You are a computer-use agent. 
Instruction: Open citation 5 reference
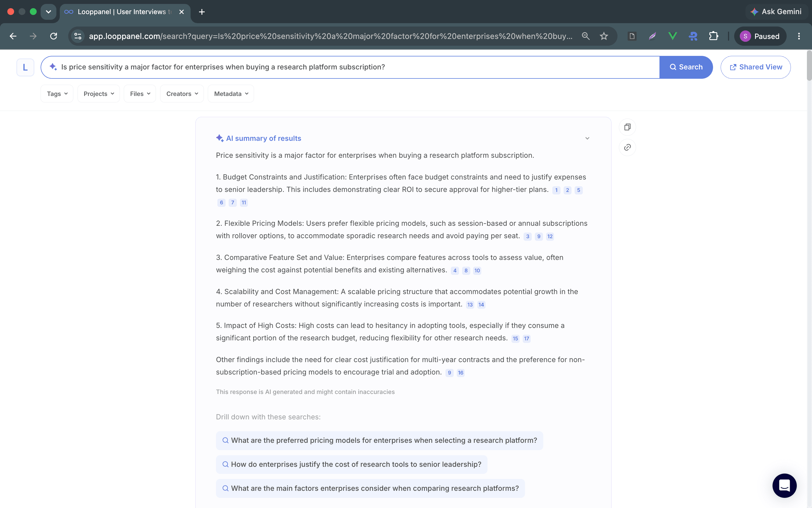[x=579, y=190]
